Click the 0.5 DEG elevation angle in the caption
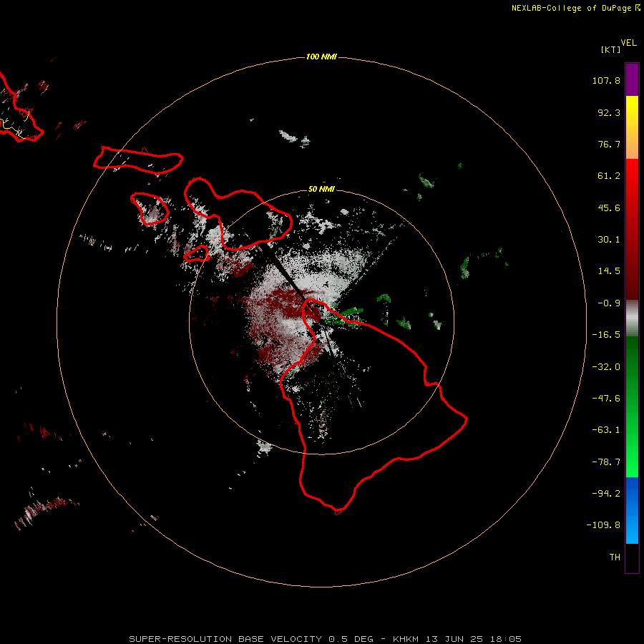Image resolution: width=644 pixels, height=644 pixels. click(351, 639)
